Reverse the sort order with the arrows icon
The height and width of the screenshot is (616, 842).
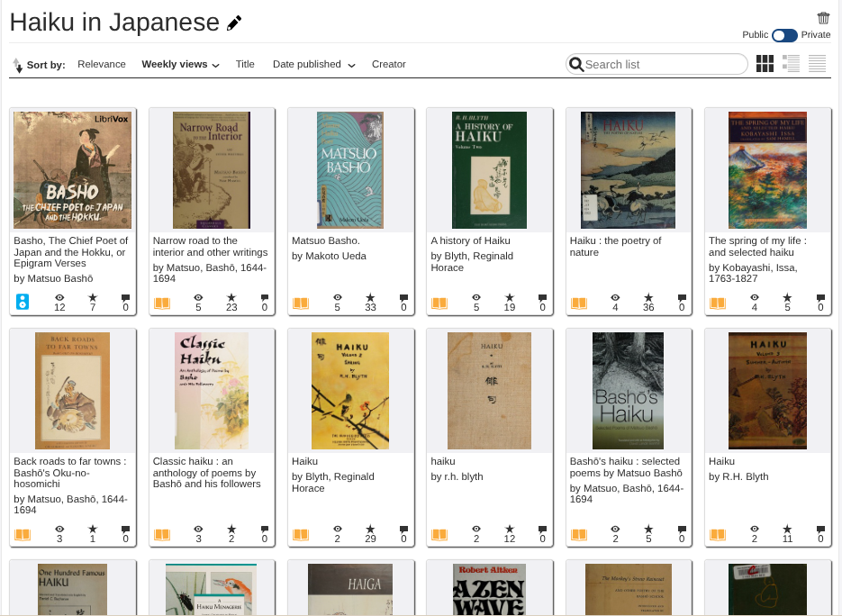(18, 65)
